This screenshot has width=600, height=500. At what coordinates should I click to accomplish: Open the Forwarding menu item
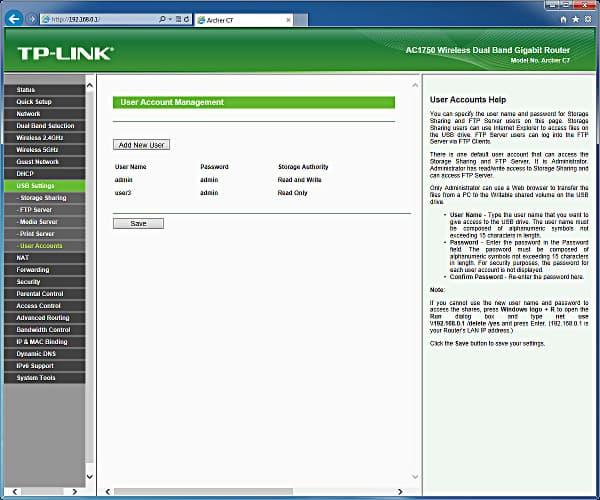point(45,270)
